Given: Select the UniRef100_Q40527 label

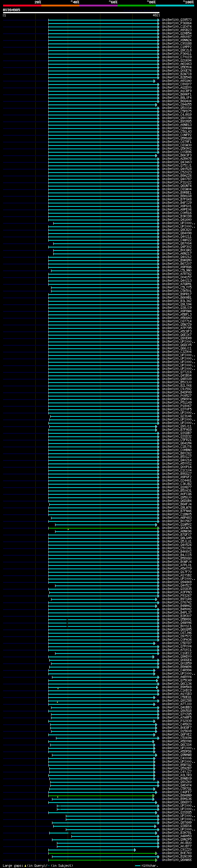Looking at the screenshot, I should click(177, 585).
